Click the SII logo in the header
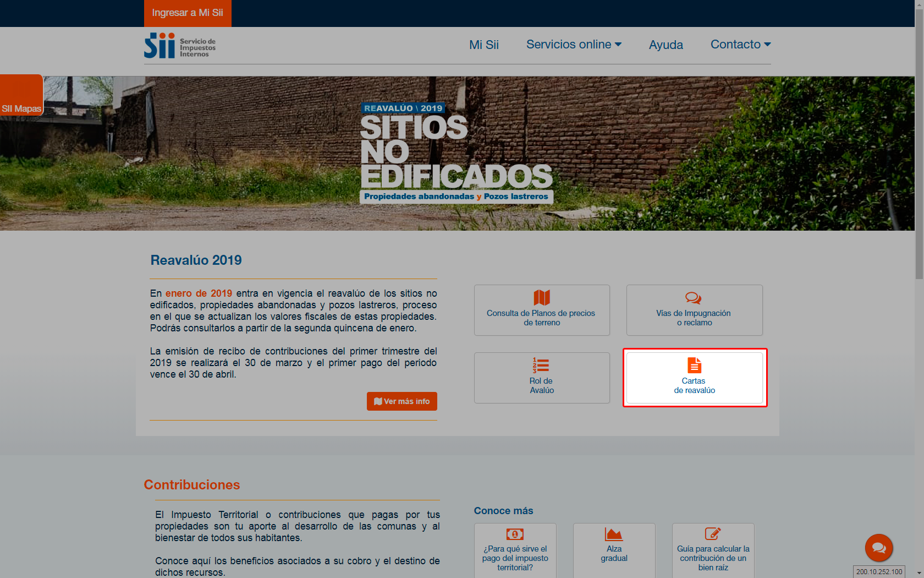Image resolution: width=924 pixels, height=578 pixels. (x=180, y=46)
